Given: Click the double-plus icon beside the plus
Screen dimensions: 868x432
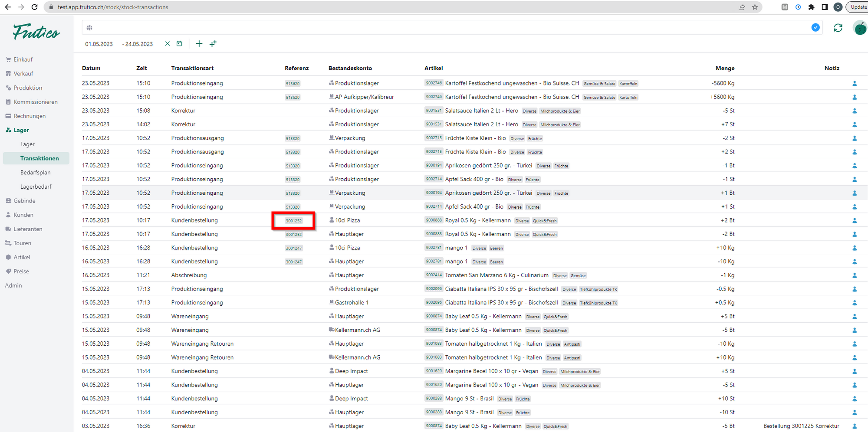Looking at the screenshot, I should click(x=213, y=44).
